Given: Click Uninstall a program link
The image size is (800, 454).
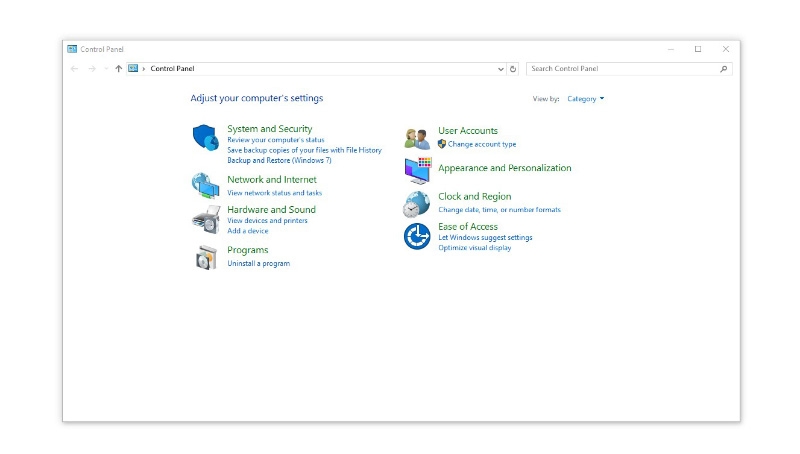Looking at the screenshot, I should click(258, 263).
